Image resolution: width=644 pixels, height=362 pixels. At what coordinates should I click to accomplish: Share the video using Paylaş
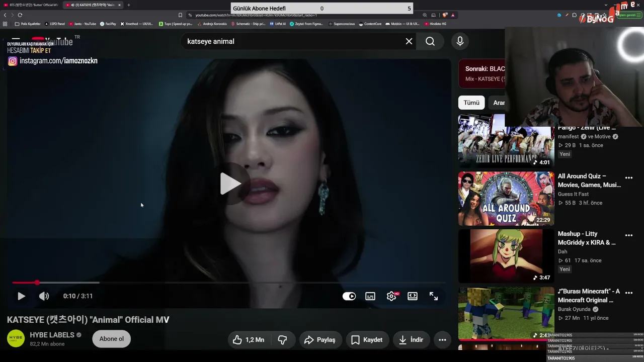[319, 340]
